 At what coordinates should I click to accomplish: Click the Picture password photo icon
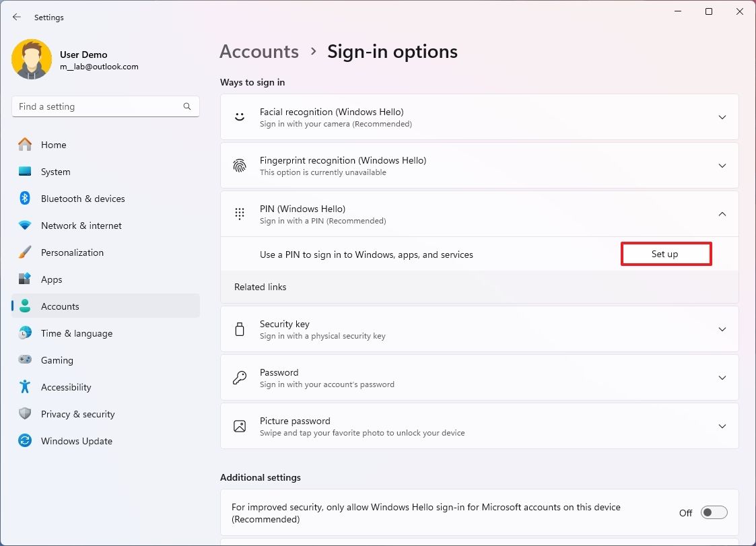coord(239,425)
